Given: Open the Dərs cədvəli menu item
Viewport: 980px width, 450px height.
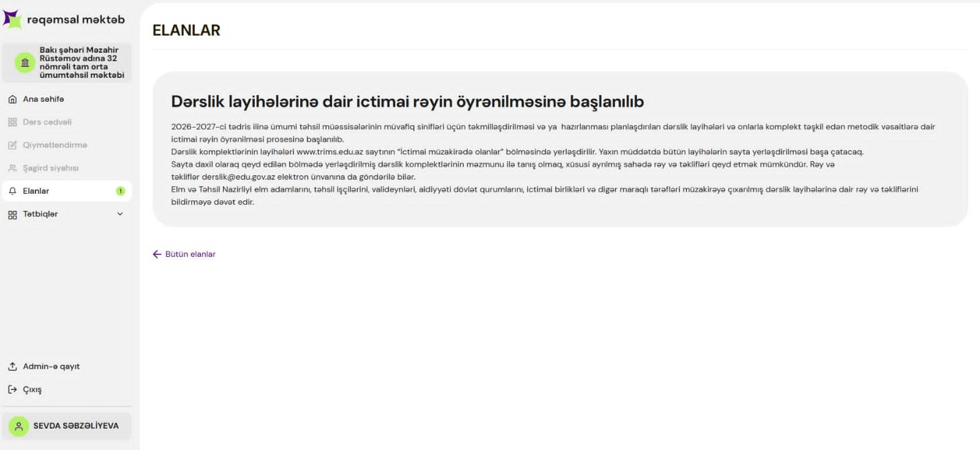Looking at the screenshot, I should (47, 122).
